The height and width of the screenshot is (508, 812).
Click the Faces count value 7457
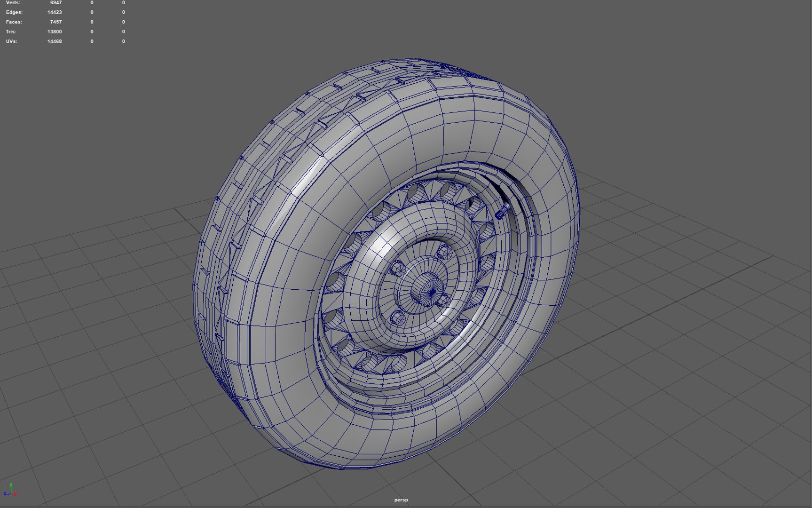[x=56, y=22]
